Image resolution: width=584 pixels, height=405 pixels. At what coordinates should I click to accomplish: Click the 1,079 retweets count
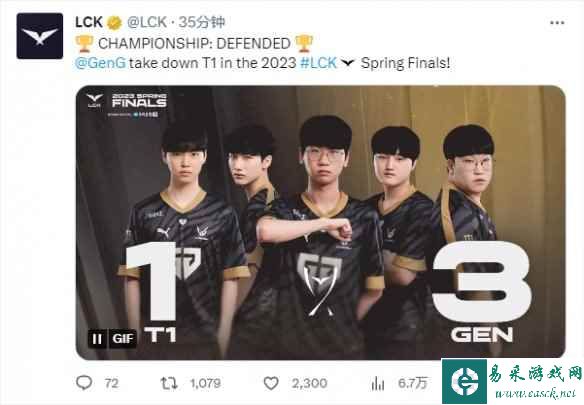pyautogui.click(x=206, y=383)
